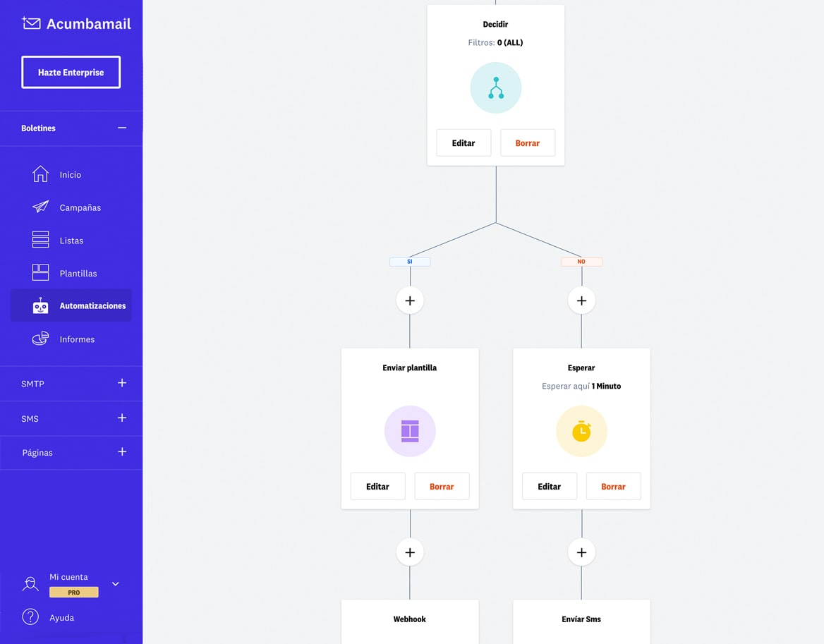Click Editar on the Esperar node

pos(549,487)
